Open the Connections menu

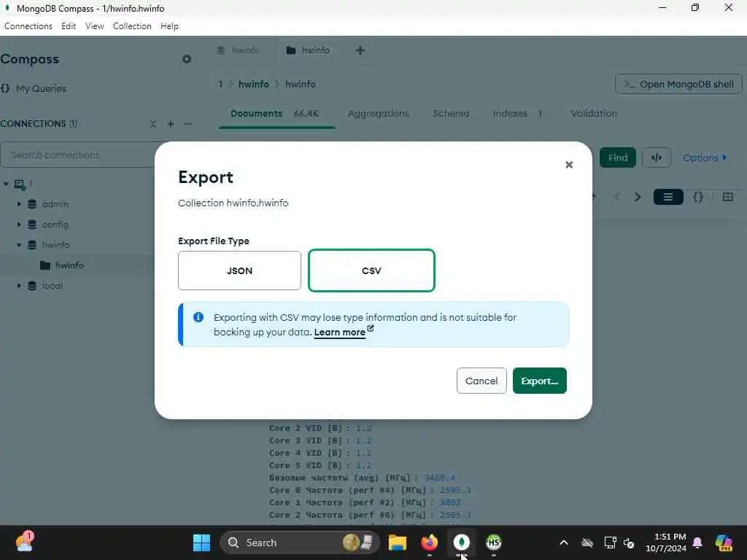coord(28,26)
